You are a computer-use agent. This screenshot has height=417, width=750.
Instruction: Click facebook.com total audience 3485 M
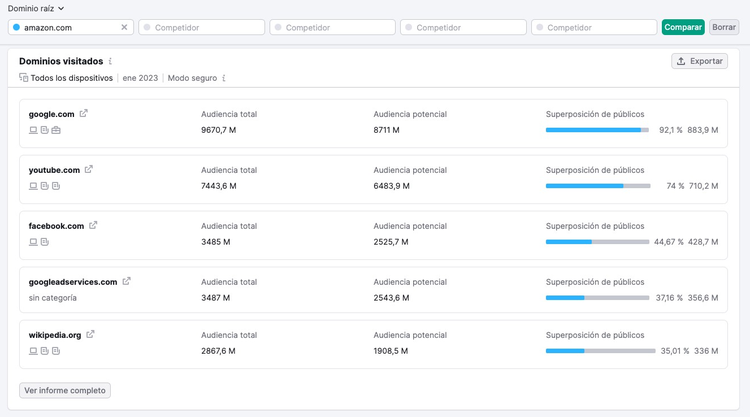tap(216, 242)
